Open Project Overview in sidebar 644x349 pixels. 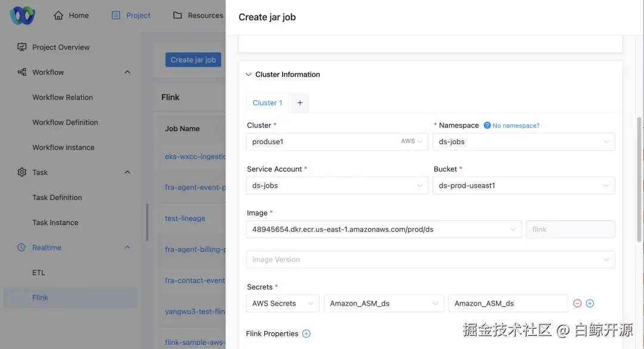(61, 47)
